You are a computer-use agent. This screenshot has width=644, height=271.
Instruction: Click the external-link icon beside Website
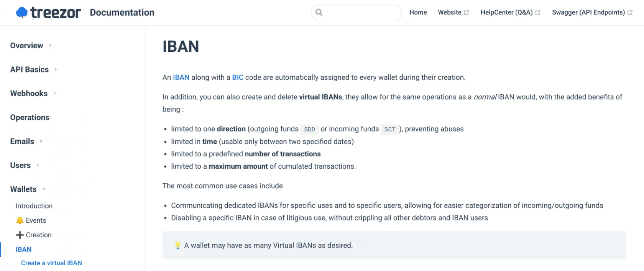[x=467, y=13]
